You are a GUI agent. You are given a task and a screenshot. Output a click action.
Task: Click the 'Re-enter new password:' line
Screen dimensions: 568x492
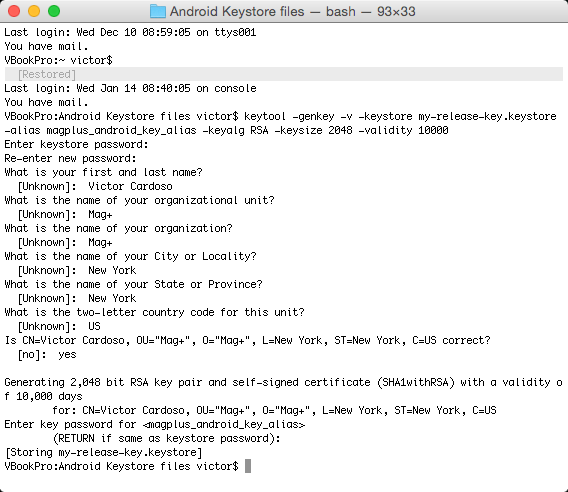[70, 159]
